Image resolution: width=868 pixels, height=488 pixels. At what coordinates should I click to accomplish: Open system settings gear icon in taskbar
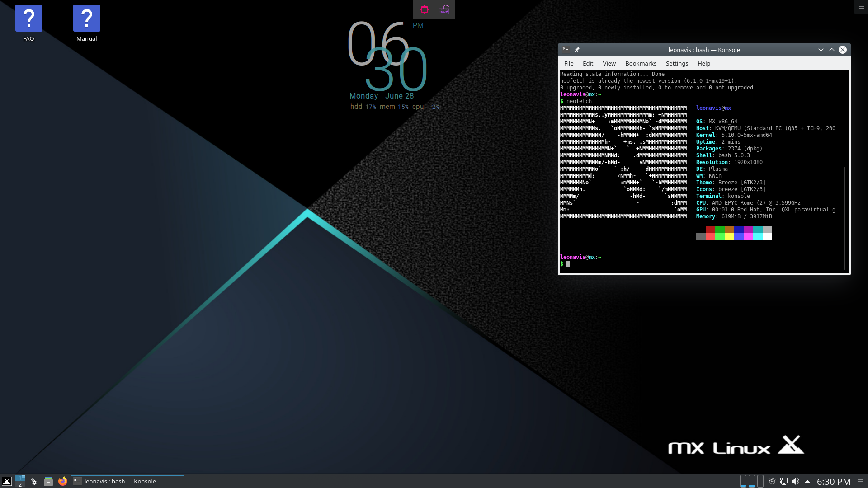click(x=34, y=481)
